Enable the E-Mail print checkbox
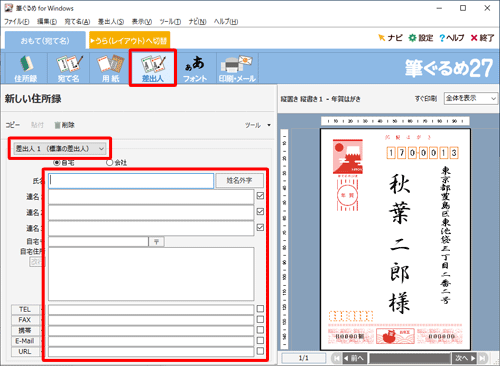The image size is (500, 366). 260,340
